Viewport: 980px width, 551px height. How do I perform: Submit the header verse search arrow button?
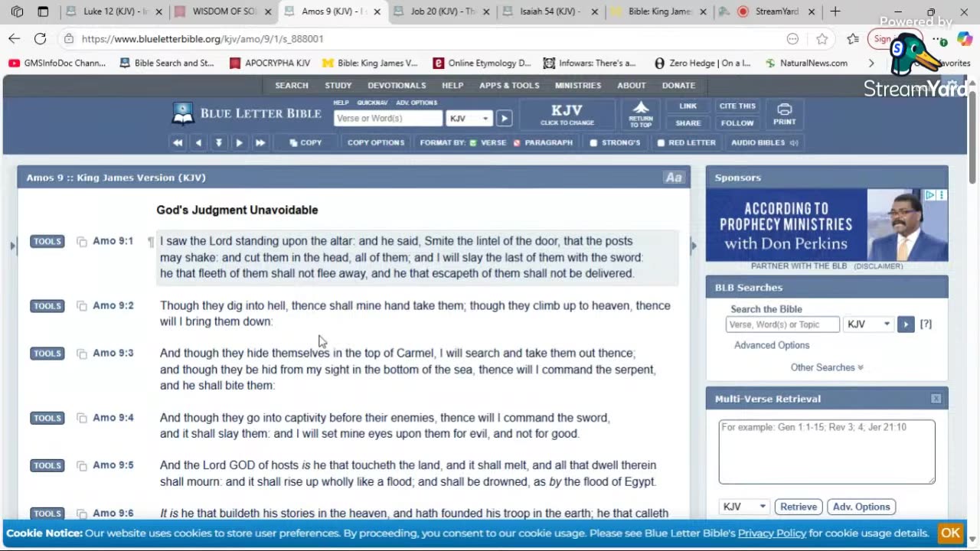[x=504, y=119]
